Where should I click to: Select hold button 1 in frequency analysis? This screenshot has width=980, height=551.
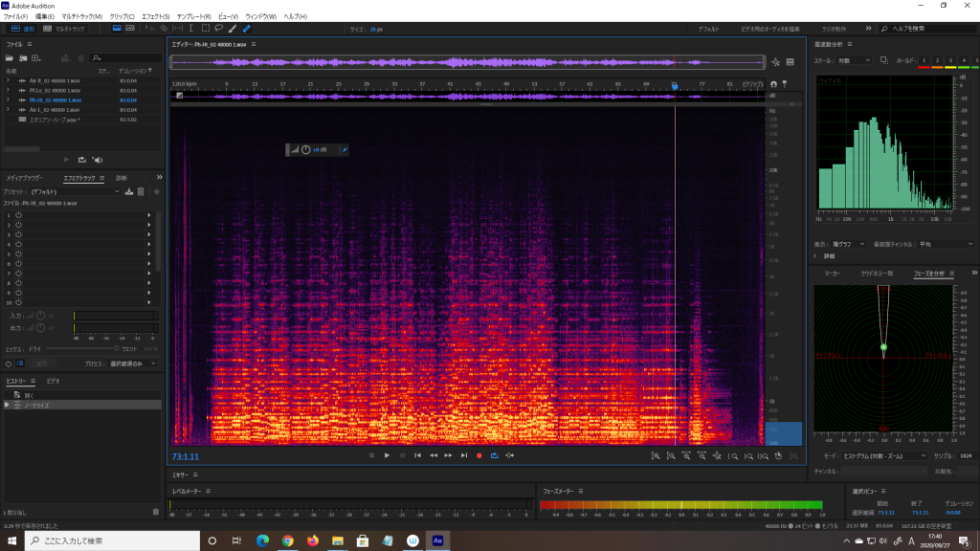coord(924,60)
